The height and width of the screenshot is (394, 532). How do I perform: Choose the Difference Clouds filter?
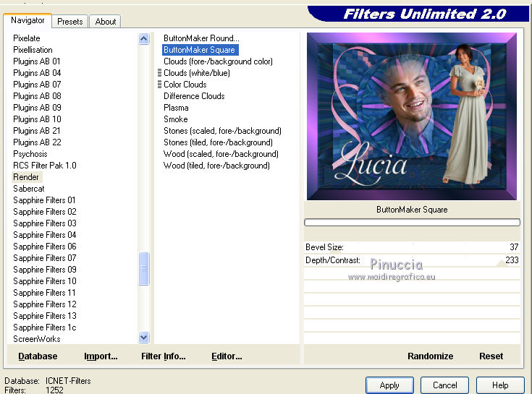pyautogui.click(x=194, y=96)
